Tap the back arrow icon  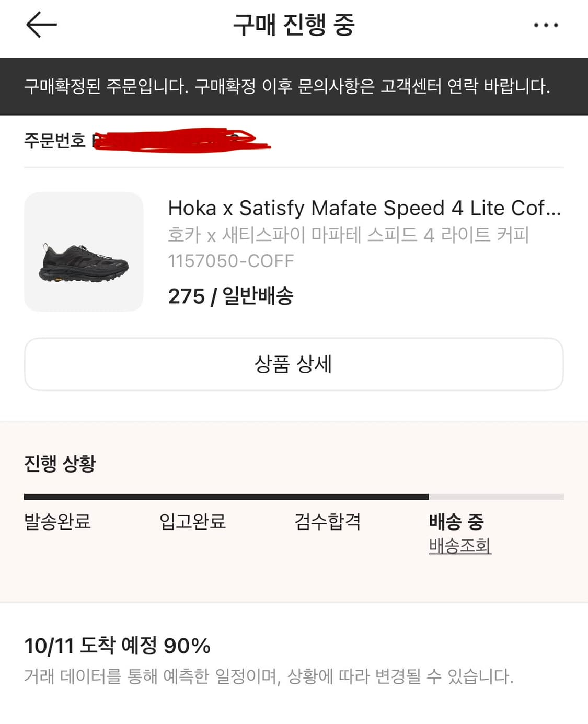point(41,25)
